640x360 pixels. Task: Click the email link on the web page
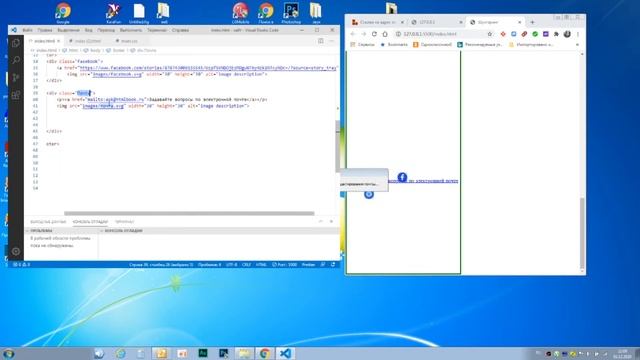pos(422,180)
